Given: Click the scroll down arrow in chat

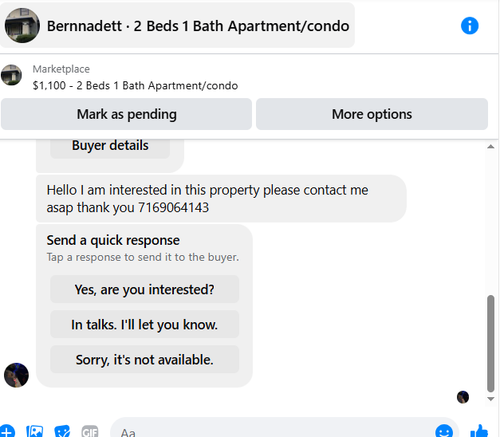Looking at the screenshot, I should tap(490, 399).
